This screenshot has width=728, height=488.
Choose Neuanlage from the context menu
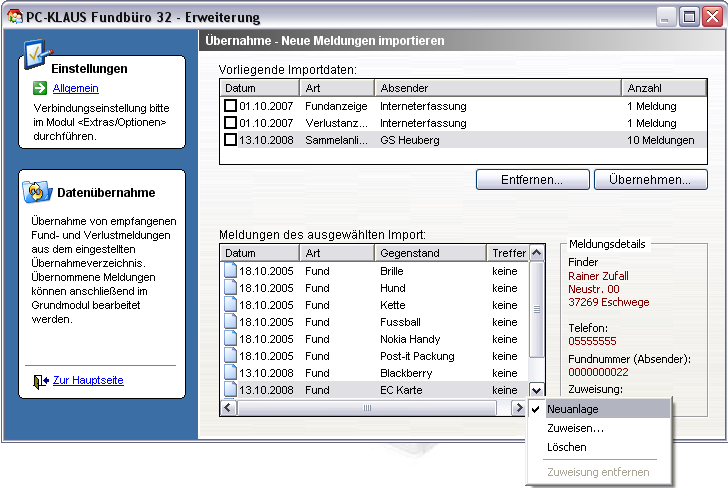[573, 409]
